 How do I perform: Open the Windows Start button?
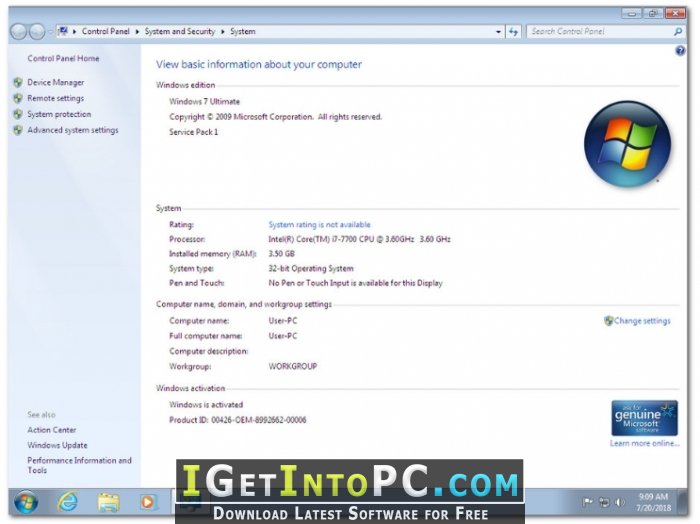(x=26, y=502)
